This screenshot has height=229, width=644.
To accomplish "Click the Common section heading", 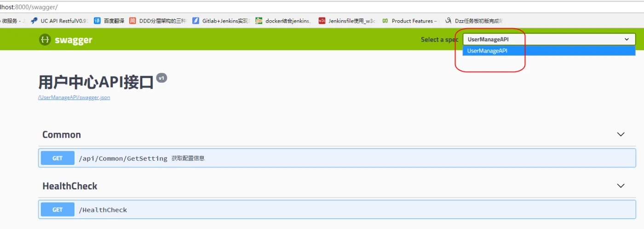I will click(x=62, y=135).
